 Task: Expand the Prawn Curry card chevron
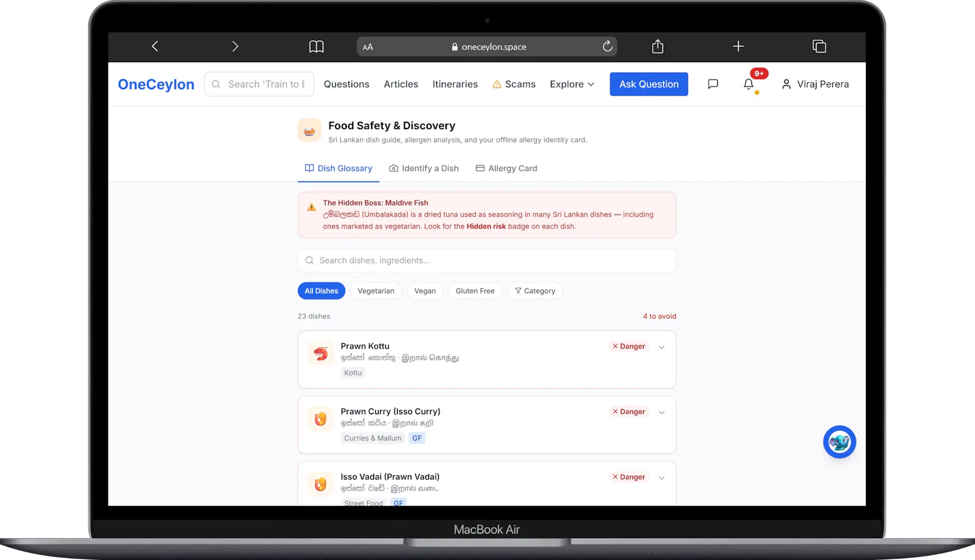(x=662, y=412)
